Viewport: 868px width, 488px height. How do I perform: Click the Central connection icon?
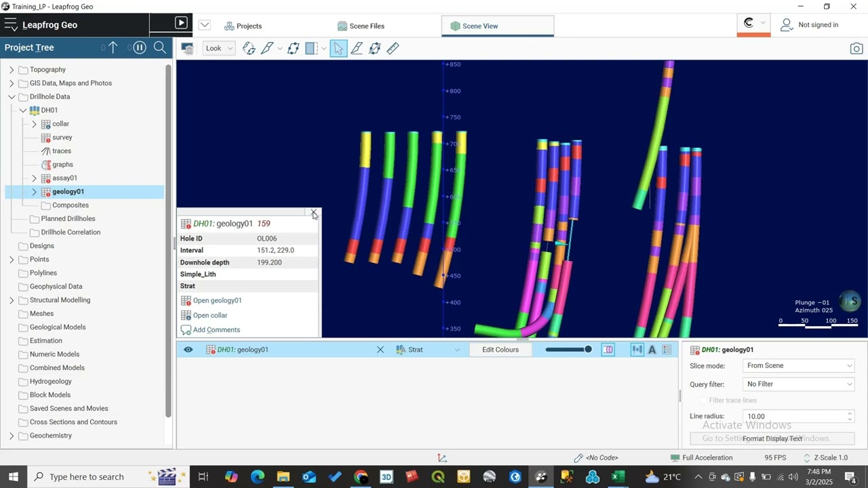pos(749,23)
